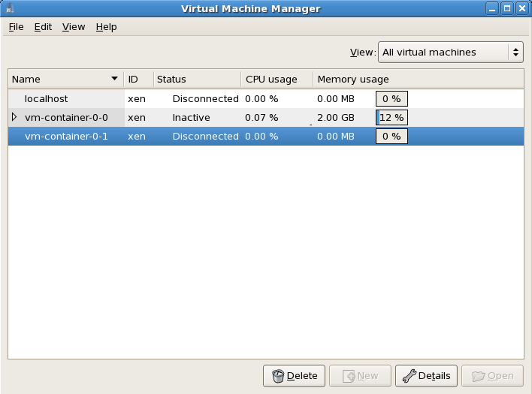Open the All virtual machines view dropdown
The width and height of the screenshot is (532, 394).
click(x=451, y=53)
